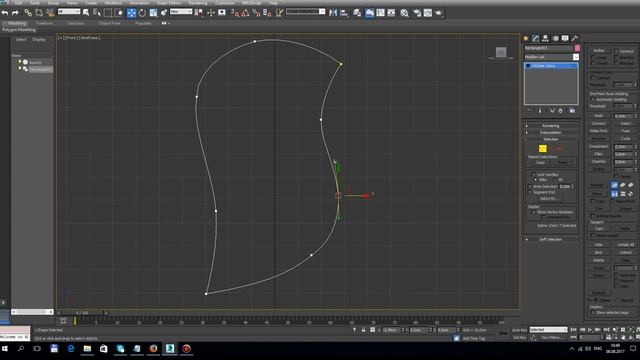Click the Make First button
The height and width of the screenshot is (360, 640).
click(x=599, y=131)
